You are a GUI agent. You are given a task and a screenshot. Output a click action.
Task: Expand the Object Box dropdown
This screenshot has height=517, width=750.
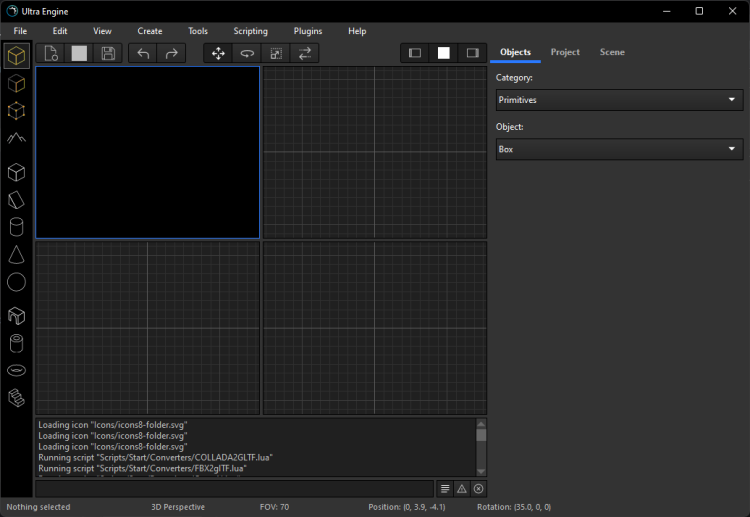click(619, 149)
